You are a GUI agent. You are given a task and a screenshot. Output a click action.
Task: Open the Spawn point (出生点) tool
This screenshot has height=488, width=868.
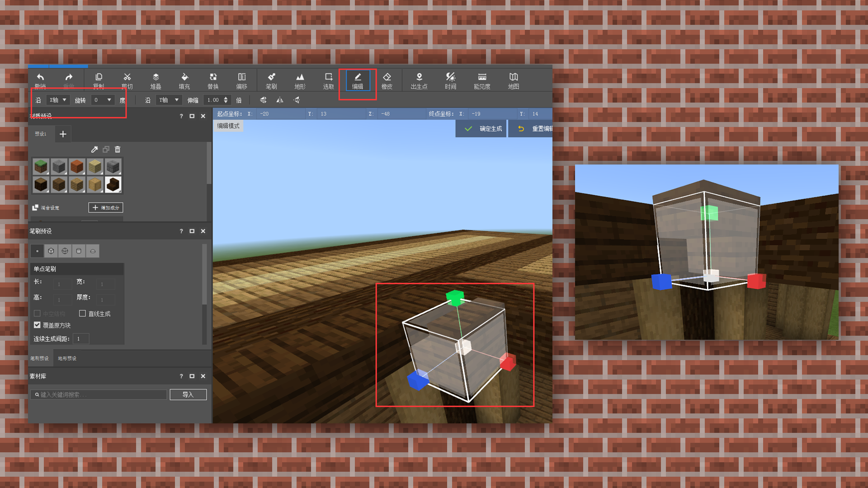pos(419,80)
